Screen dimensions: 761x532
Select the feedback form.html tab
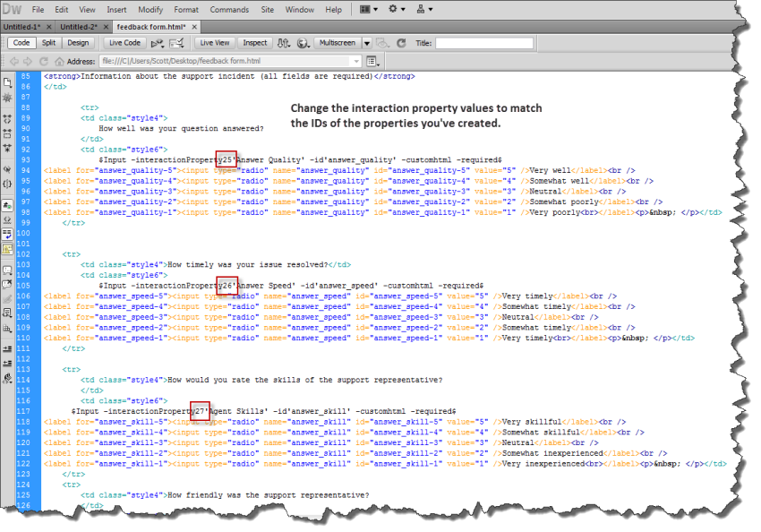pyautogui.click(x=151, y=27)
